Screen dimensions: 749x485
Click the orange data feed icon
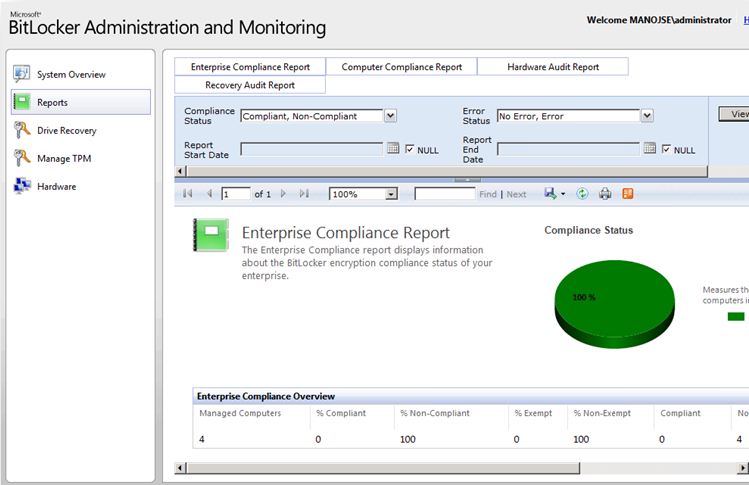point(628,194)
